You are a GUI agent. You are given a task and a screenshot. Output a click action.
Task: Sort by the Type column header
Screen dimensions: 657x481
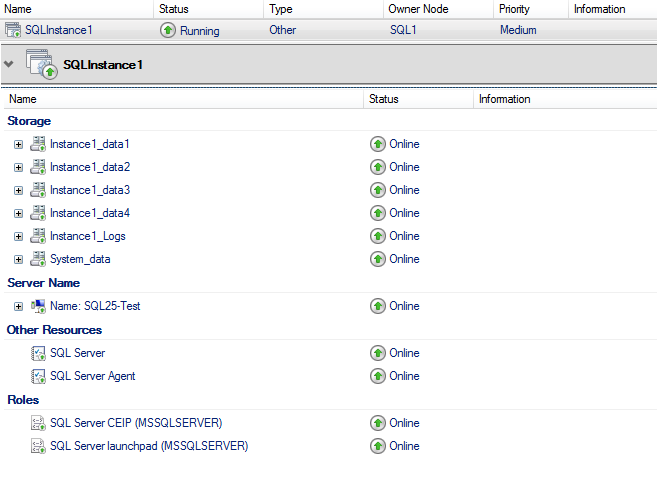click(323, 9)
